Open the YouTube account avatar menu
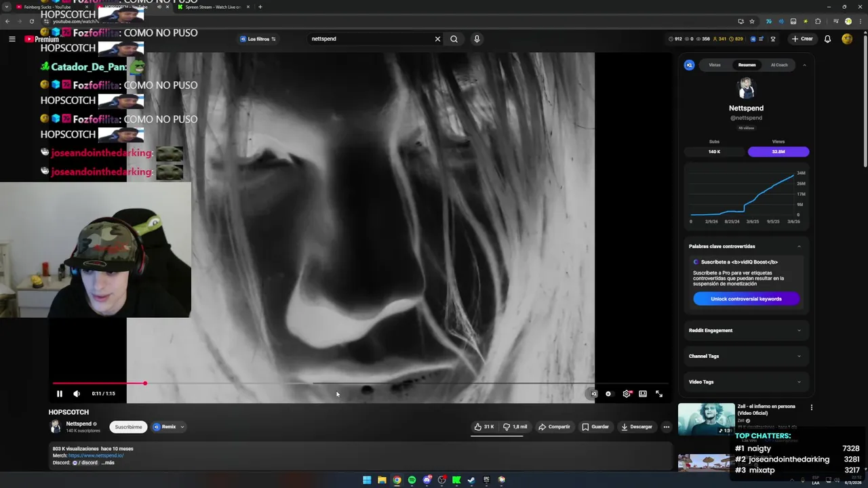 click(847, 39)
